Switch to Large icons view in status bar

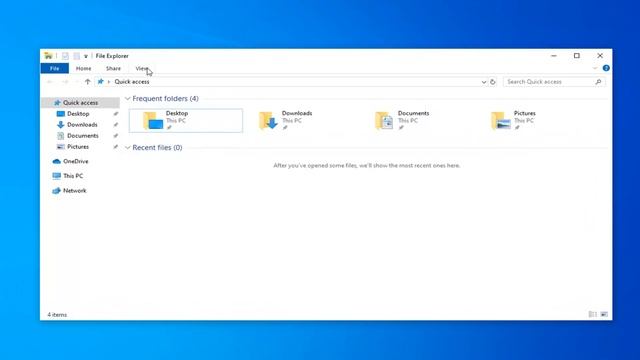604,314
